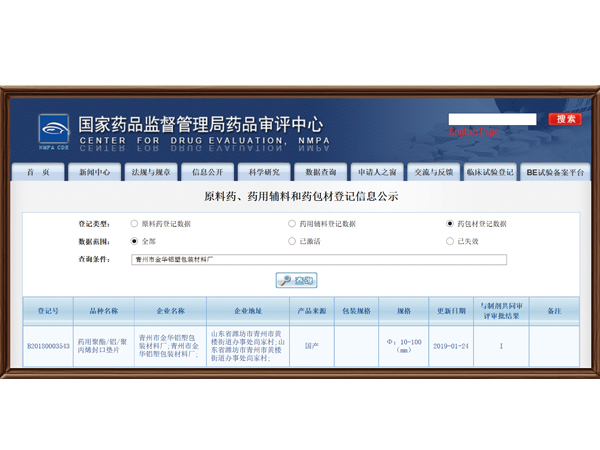Image resolution: width=600 pixels, height=450 pixels.
Task: Open the 数据查询 tab
Action: 321,172
